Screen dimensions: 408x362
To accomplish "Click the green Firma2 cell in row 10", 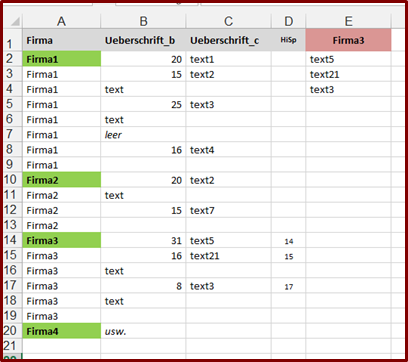I will 62,180.
